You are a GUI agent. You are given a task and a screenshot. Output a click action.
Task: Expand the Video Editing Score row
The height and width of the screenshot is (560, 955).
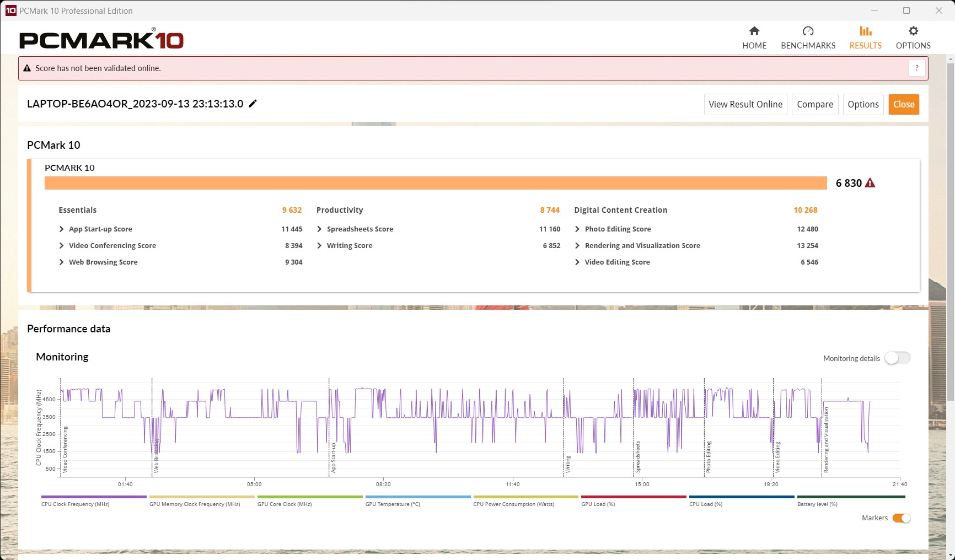[x=577, y=262]
